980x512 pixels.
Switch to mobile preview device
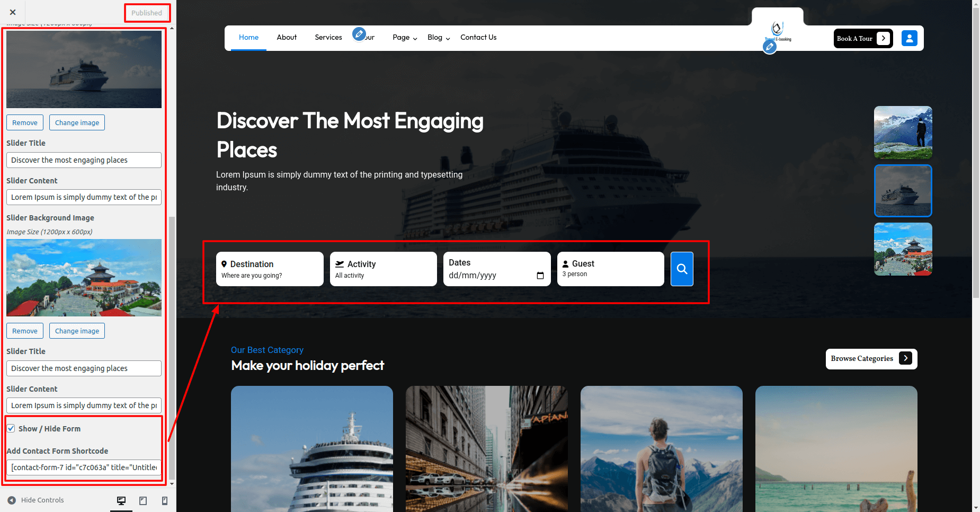[x=165, y=500]
